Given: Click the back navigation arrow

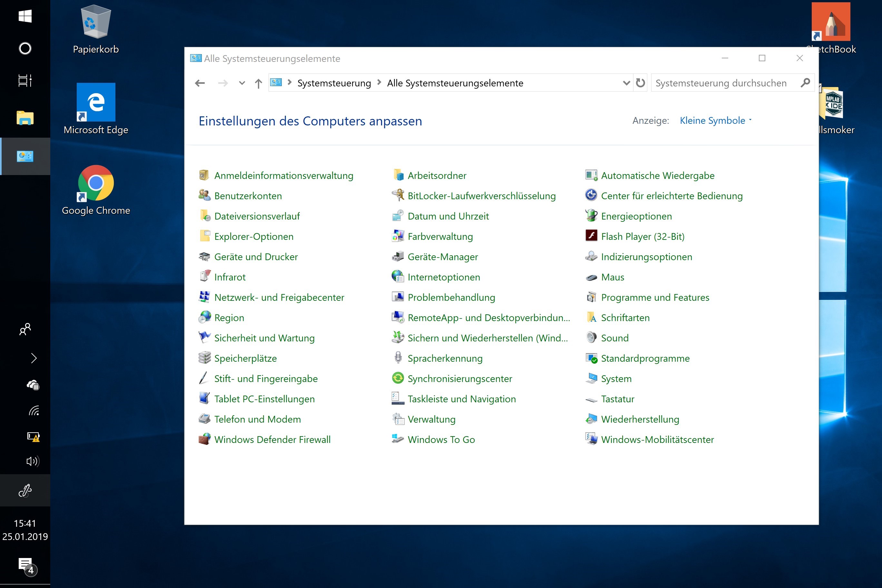Looking at the screenshot, I should (200, 83).
